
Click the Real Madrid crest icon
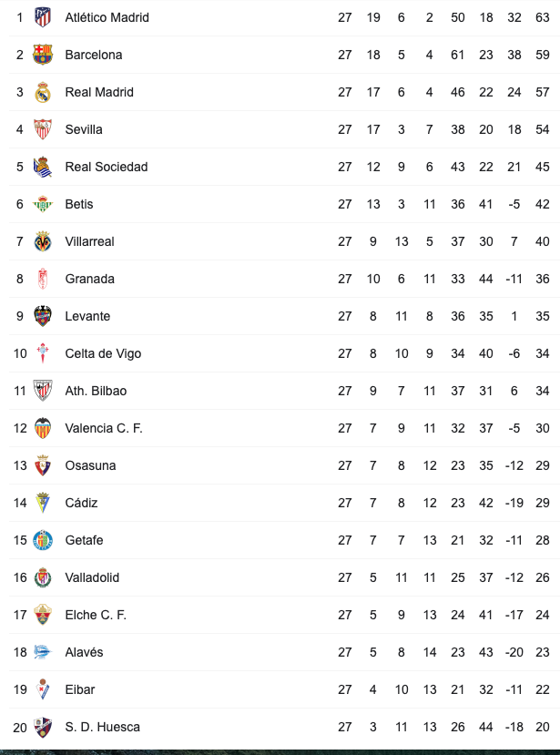point(43,92)
